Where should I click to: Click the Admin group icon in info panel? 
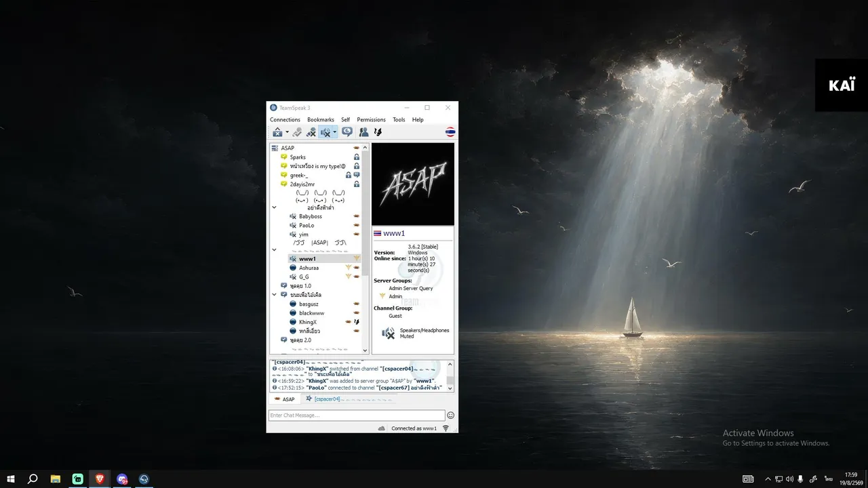[x=382, y=296]
